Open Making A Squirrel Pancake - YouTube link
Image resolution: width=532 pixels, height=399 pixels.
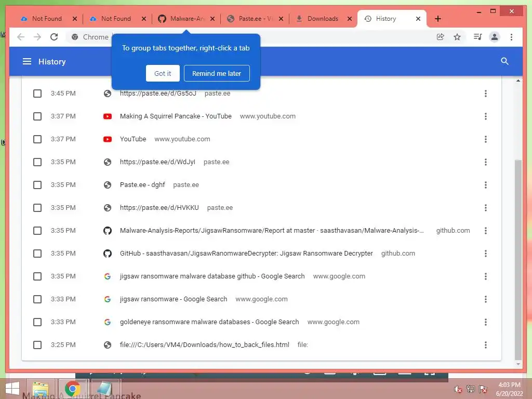click(x=176, y=116)
